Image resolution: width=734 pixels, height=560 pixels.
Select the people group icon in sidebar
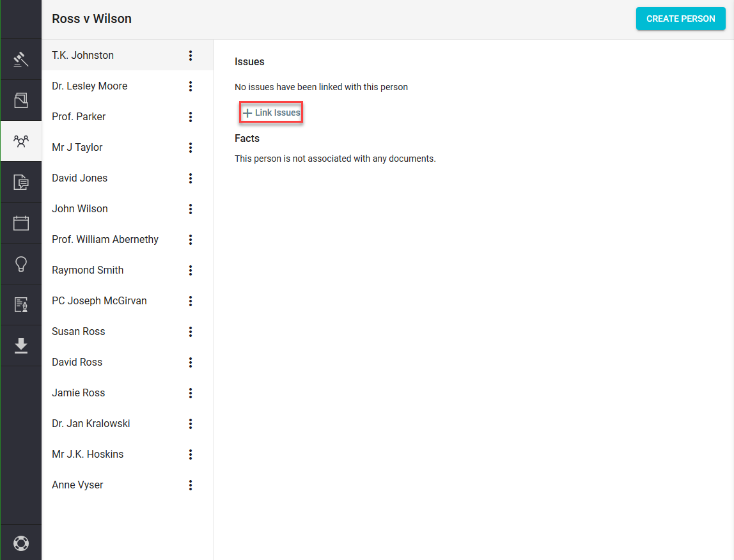click(21, 141)
